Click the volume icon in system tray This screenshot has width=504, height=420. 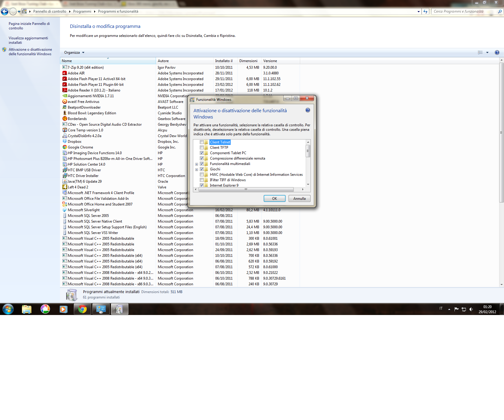[x=471, y=309]
